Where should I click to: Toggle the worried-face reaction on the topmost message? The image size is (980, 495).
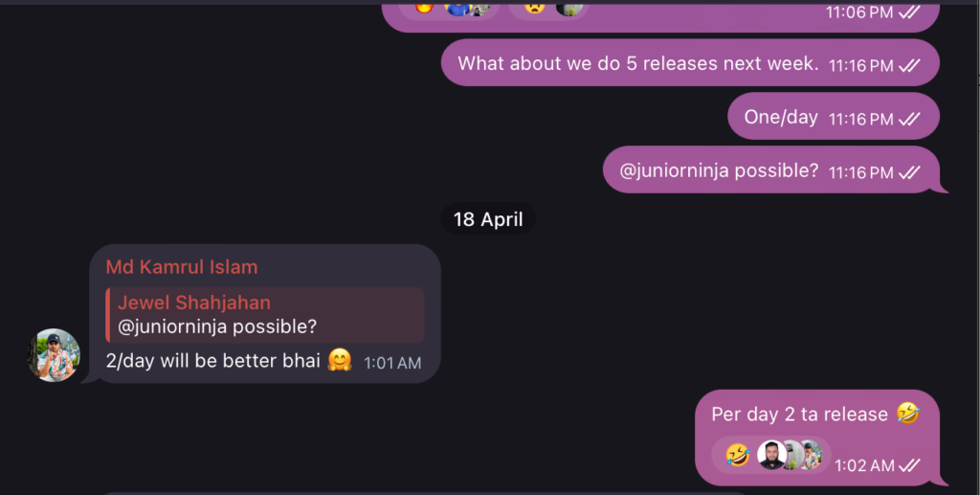[534, 7]
